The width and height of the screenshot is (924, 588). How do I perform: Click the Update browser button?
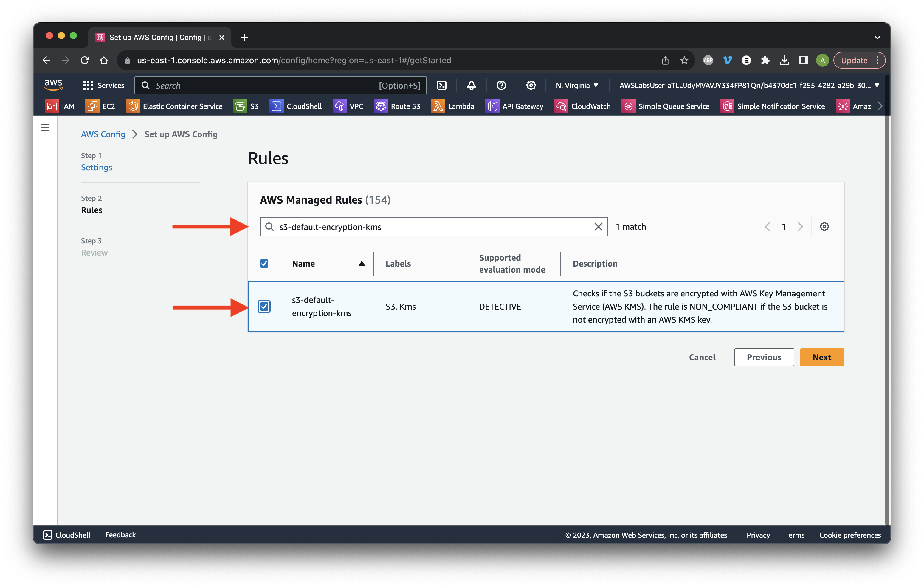pos(859,60)
